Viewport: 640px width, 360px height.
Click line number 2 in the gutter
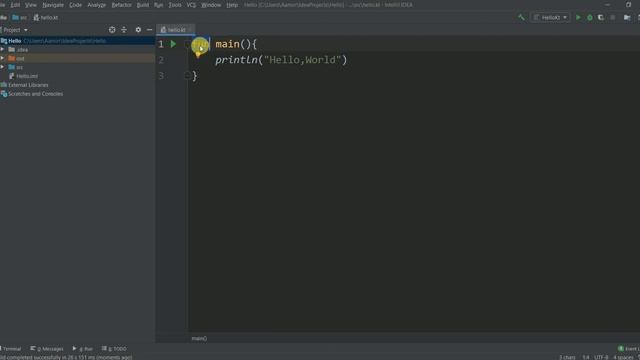point(161,60)
